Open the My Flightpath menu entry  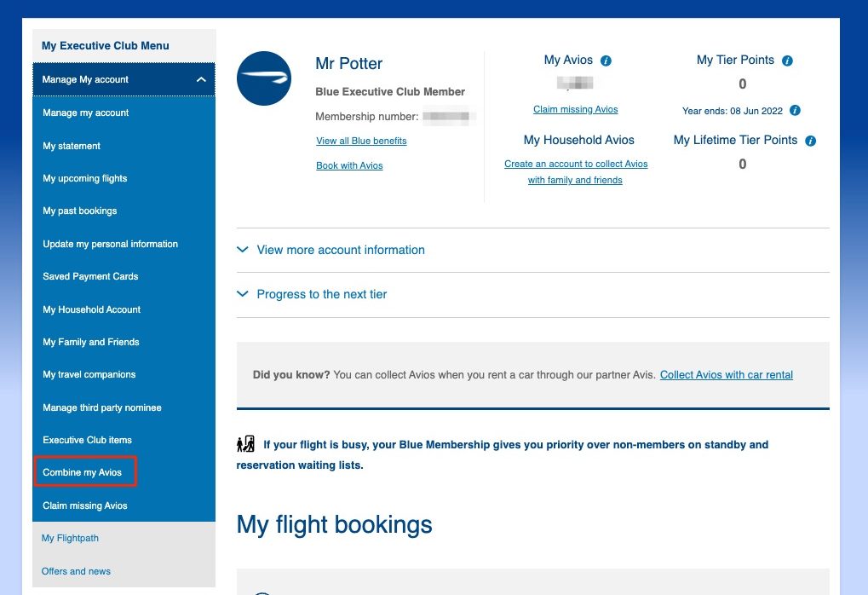pyautogui.click(x=70, y=538)
